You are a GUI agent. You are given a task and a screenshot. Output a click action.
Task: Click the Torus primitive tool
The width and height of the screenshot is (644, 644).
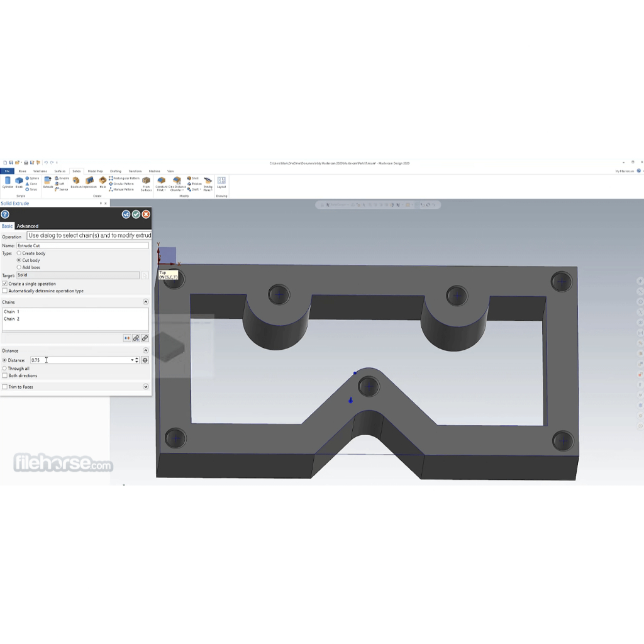(x=31, y=189)
